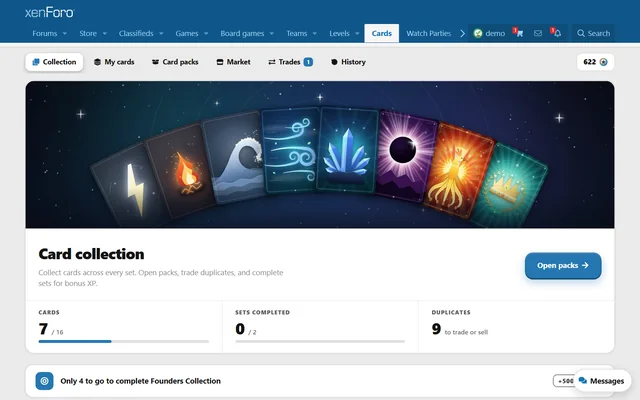The width and height of the screenshot is (640, 400).
Task: Click the wind swirl card
Action: [x=290, y=150]
